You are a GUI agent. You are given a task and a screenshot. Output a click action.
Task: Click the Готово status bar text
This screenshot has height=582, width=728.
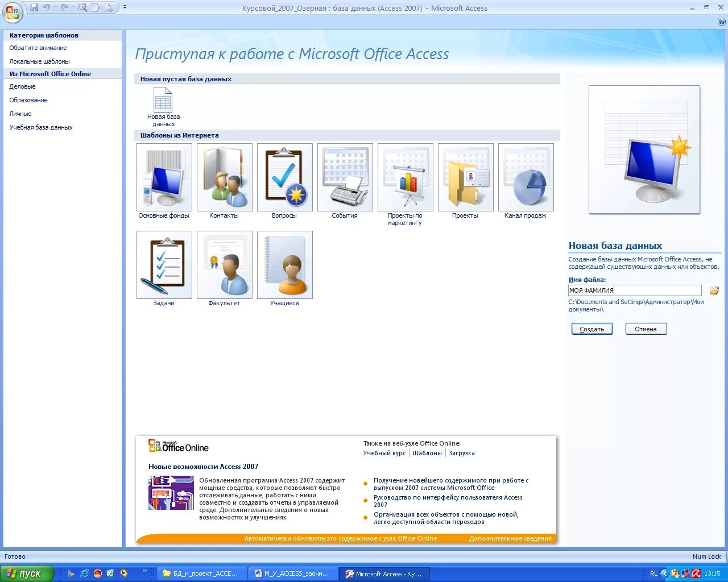pyautogui.click(x=15, y=556)
